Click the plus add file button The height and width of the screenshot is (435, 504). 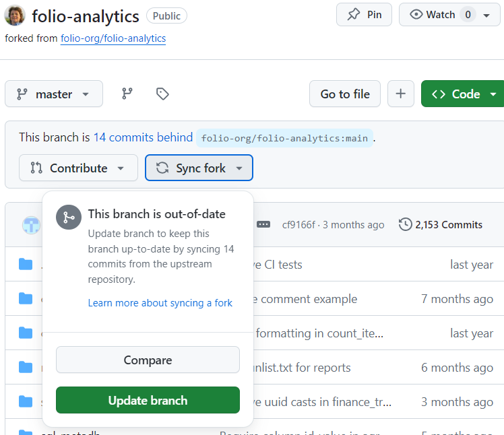400,94
